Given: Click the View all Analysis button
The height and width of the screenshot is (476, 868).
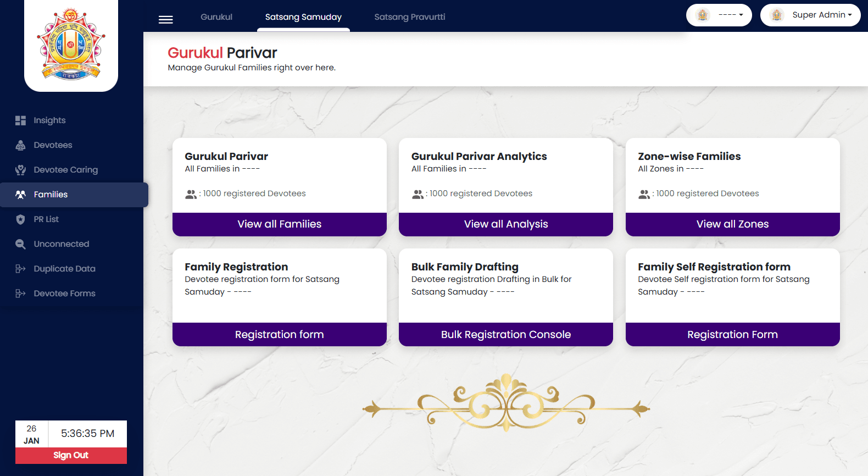Looking at the screenshot, I should [x=505, y=224].
